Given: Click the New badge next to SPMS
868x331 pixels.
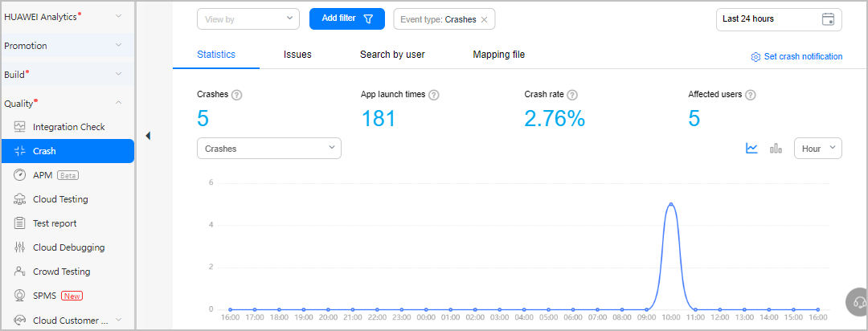Looking at the screenshot, I should (x=72, y=296).
